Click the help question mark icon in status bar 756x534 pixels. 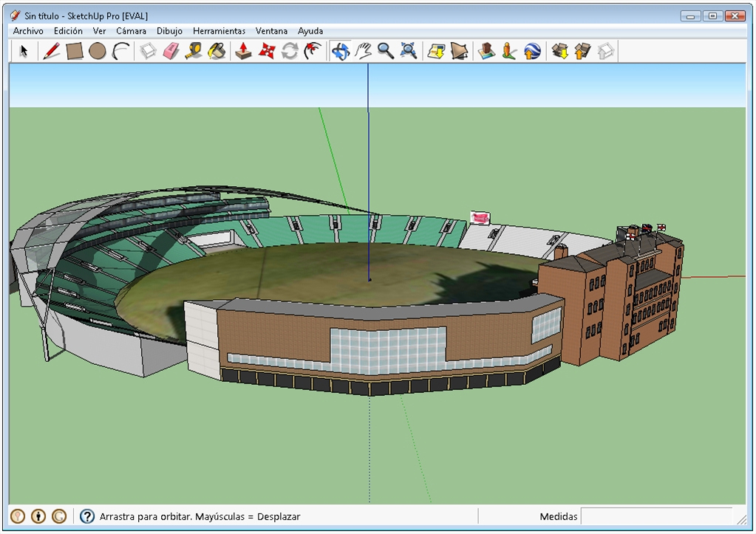pyautogui.click(x=87, y=516)
